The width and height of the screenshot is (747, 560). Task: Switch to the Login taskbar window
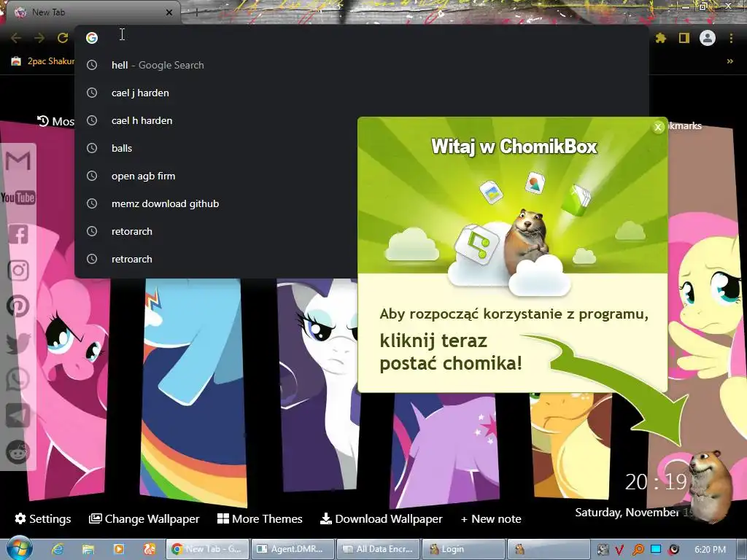point(463,549)
